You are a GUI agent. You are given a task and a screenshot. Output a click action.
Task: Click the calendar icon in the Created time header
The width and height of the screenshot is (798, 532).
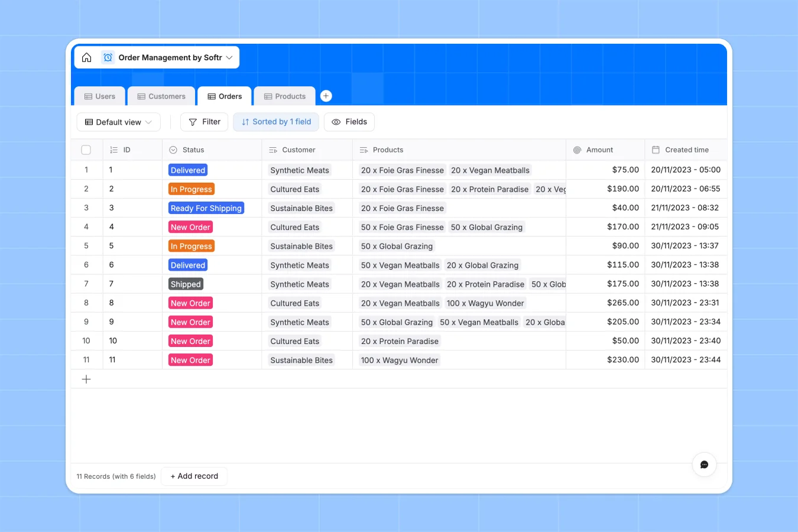click(656, 150)
